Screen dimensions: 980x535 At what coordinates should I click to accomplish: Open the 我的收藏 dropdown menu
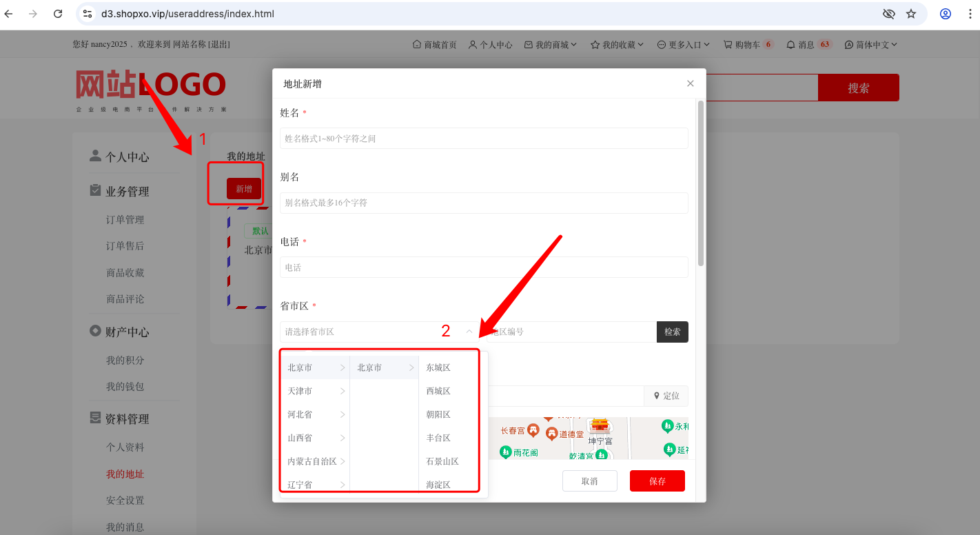[x=617, y=45]
